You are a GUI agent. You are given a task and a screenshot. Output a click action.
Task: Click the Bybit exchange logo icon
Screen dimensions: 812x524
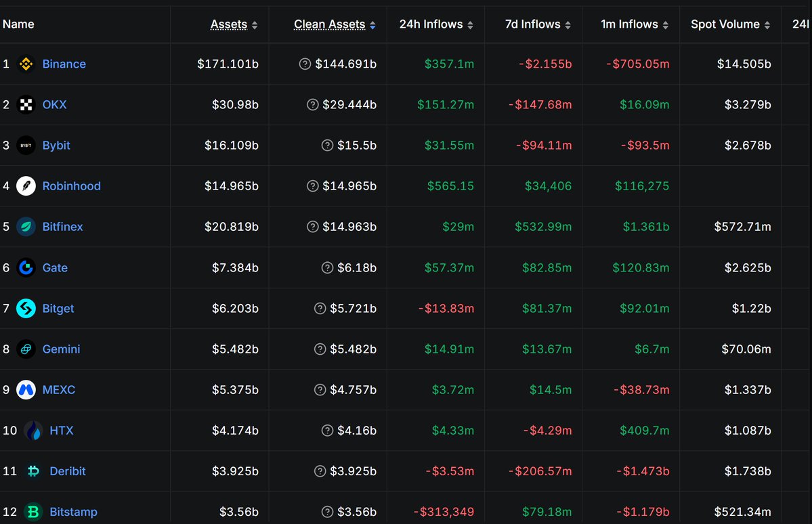pos(26,146)
